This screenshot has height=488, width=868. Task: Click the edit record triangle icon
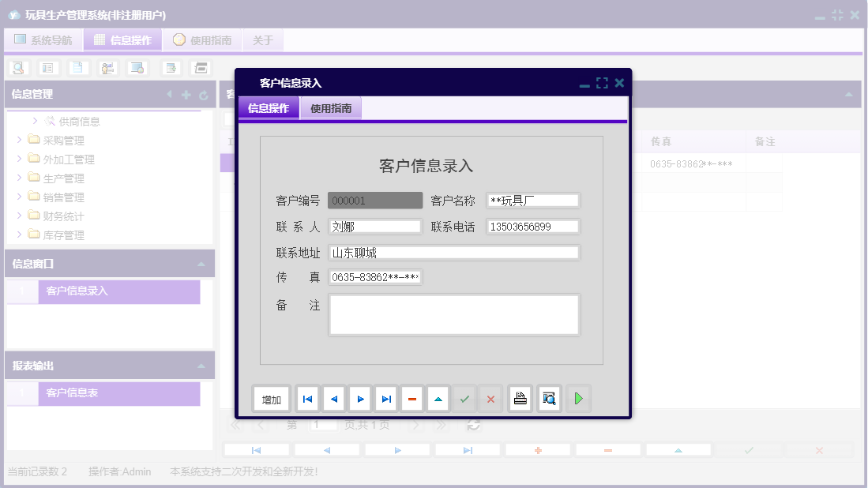tap(438, 399)
